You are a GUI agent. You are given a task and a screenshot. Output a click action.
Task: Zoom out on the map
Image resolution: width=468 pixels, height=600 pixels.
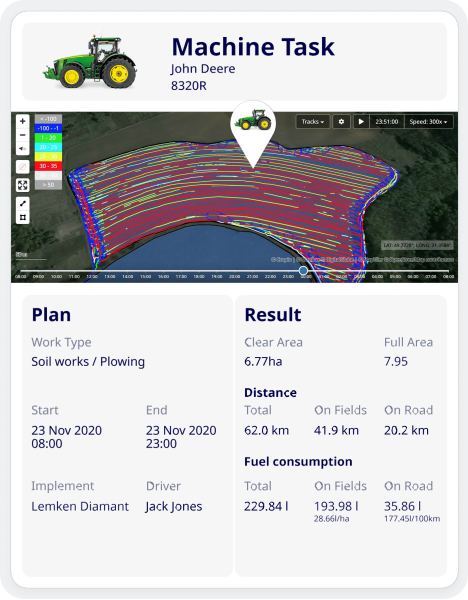click(23, 135)
